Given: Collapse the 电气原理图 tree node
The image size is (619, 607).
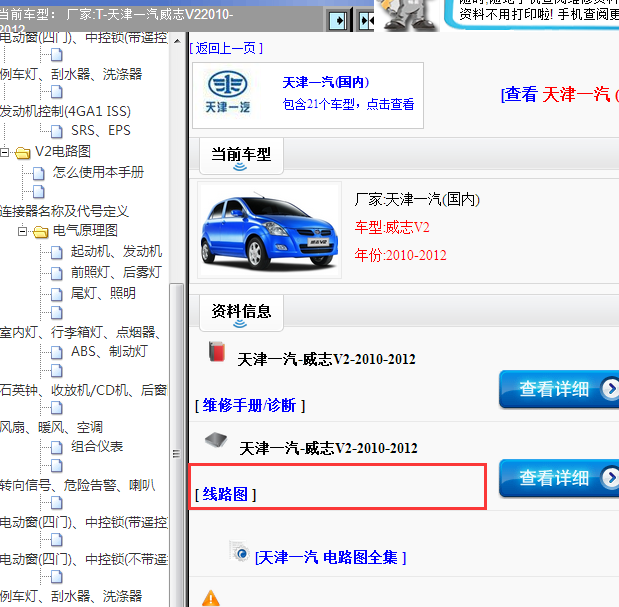Looking at the screenshot, I should 23,231.
